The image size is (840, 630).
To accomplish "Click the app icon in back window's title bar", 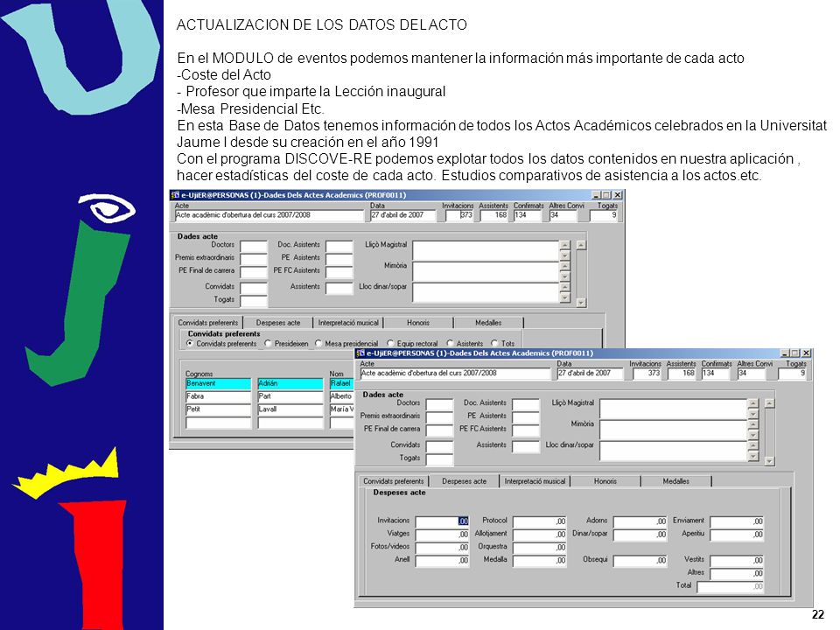I will 175,195.
